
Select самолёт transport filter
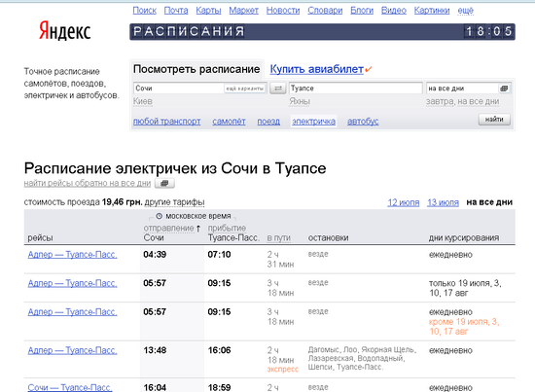click(229, 122)
